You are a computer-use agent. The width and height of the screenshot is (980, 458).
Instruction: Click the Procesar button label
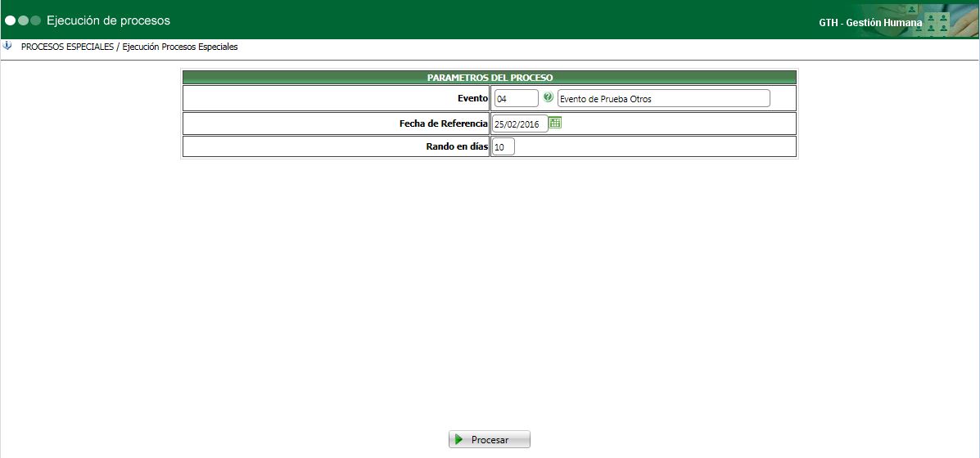(x=490, y=440)
